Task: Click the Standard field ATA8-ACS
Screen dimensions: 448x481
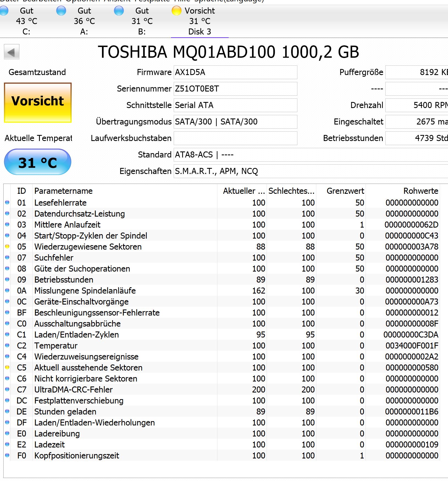Action: coord(311,155)
